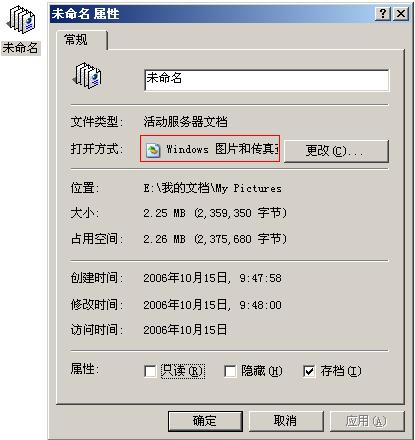
Task: Uncheck the 存档 checkbox
Action: 309,371
